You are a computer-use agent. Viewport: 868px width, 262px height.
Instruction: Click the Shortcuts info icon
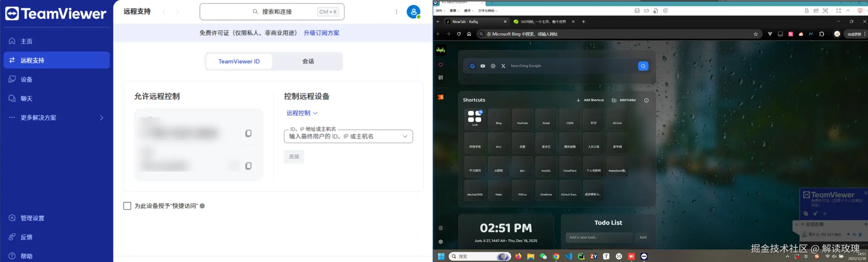646,100
